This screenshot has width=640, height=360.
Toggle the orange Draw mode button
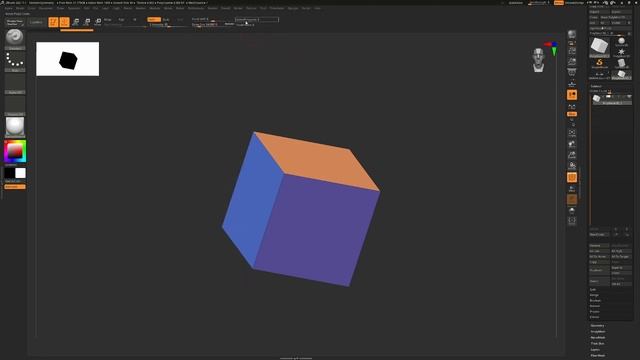(64, 22)
